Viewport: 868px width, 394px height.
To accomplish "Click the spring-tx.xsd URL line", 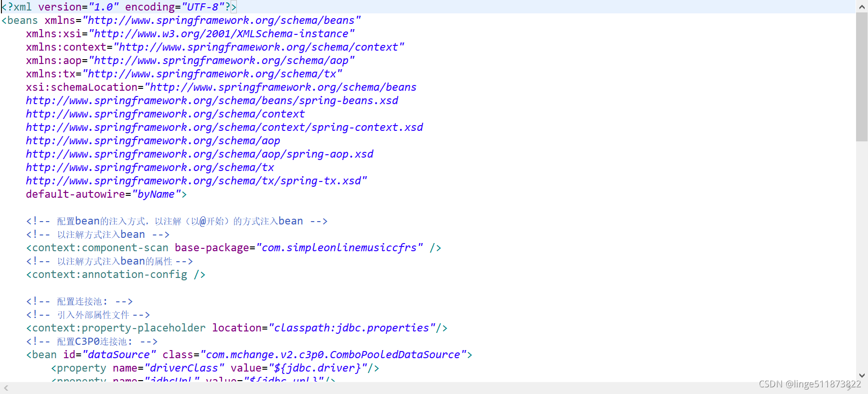I will pyautogui.click(x=196, y=181).
